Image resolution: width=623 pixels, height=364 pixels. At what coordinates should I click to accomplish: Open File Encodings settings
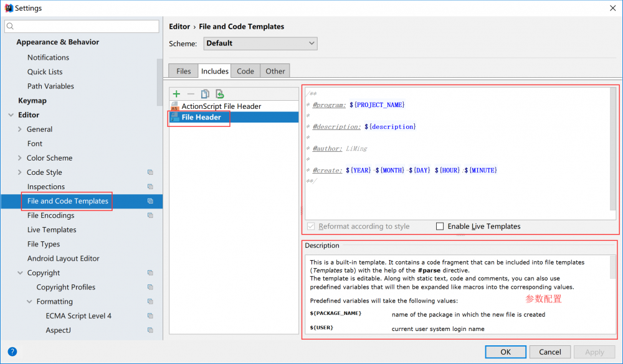pos(50,215)
